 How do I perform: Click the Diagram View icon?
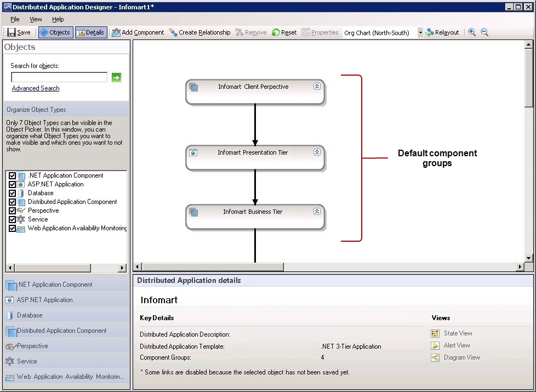(435, 358)
